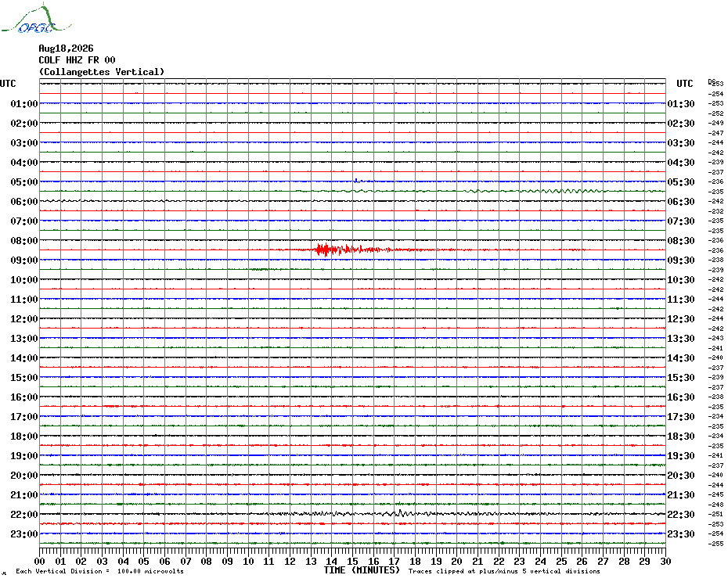Click the minute 00 axis label
This screenshot has width=728, height=582.
coord(39,562)
